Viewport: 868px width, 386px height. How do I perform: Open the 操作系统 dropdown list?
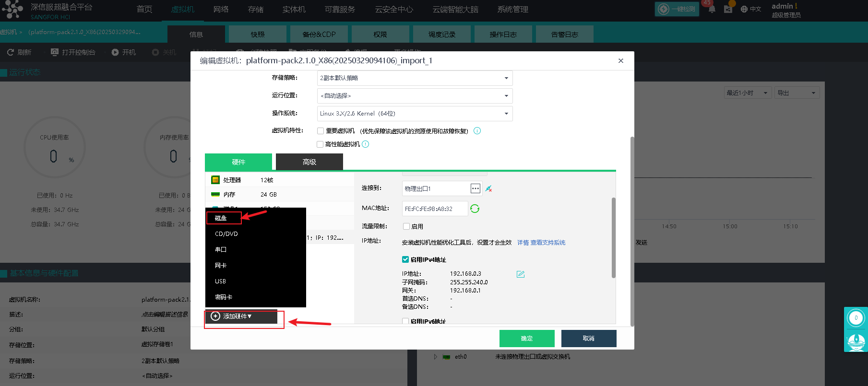(x=506, y=114)
